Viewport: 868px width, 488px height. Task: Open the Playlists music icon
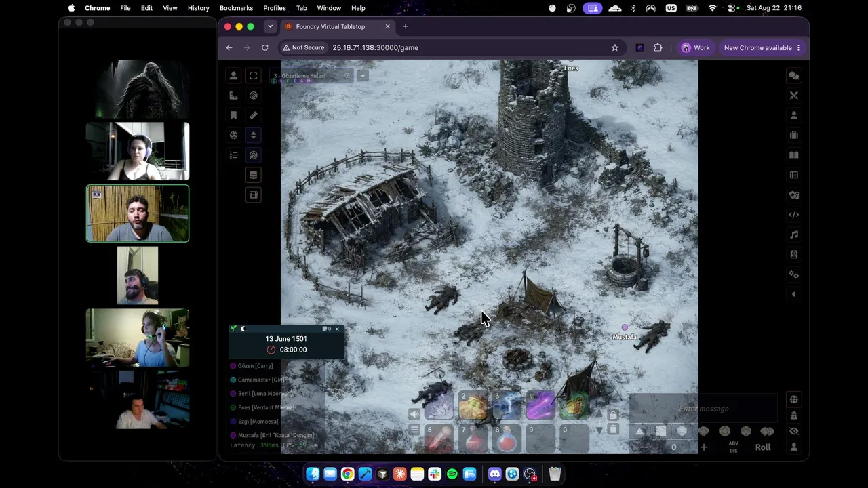click(794, 235)
